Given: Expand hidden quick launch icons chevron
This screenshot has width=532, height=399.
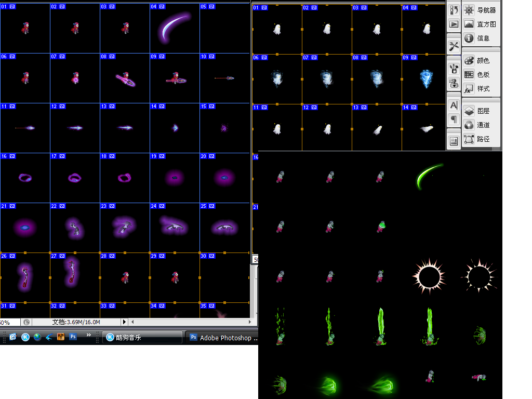Looking at the screenshot, I should pos(88,335).
